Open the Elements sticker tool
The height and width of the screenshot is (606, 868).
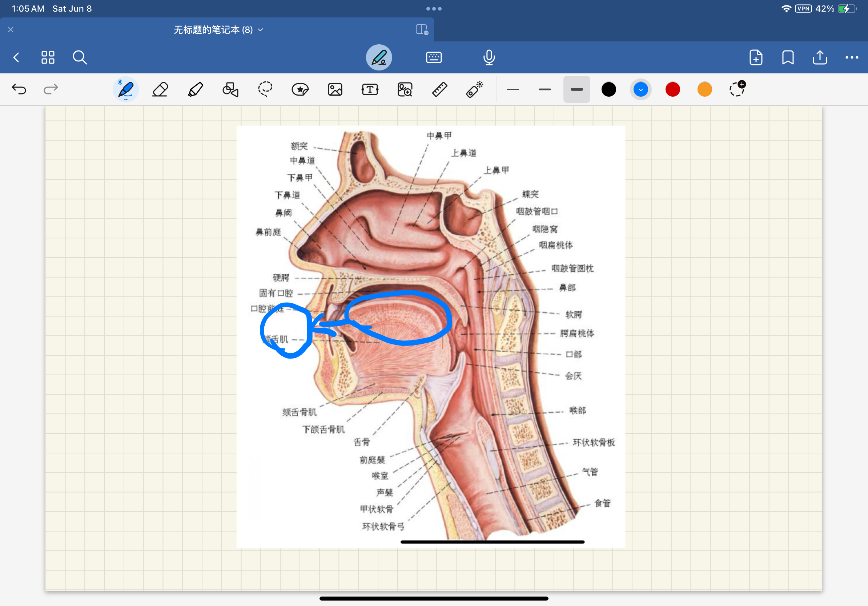pos(300,89)
